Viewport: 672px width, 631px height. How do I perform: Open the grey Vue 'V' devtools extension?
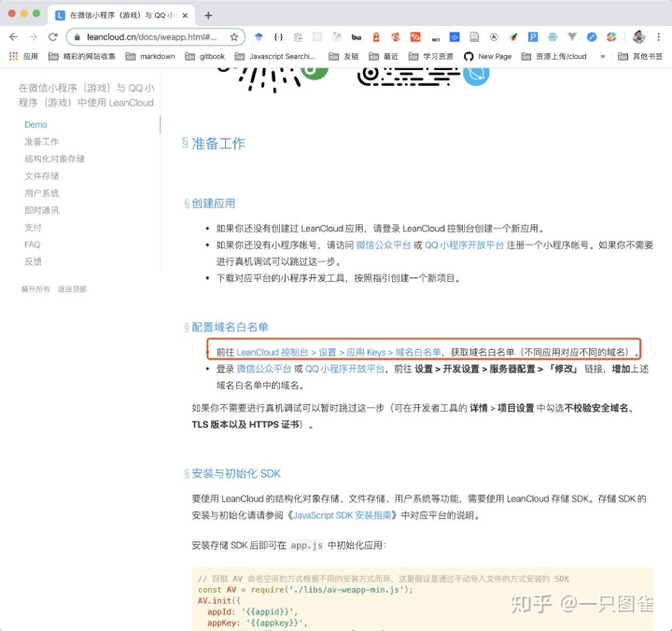pyautogui.click(x=572, y=36)
